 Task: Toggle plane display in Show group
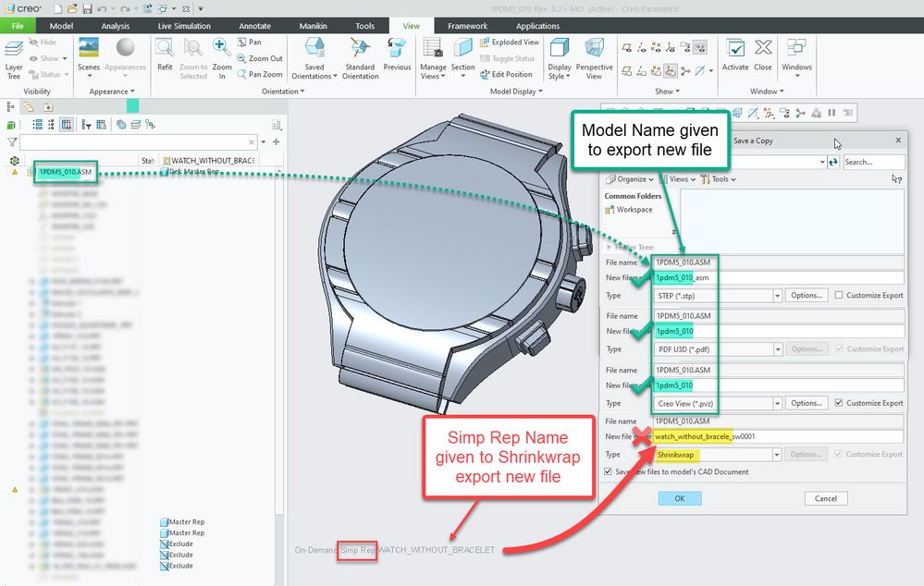(626, 48)
